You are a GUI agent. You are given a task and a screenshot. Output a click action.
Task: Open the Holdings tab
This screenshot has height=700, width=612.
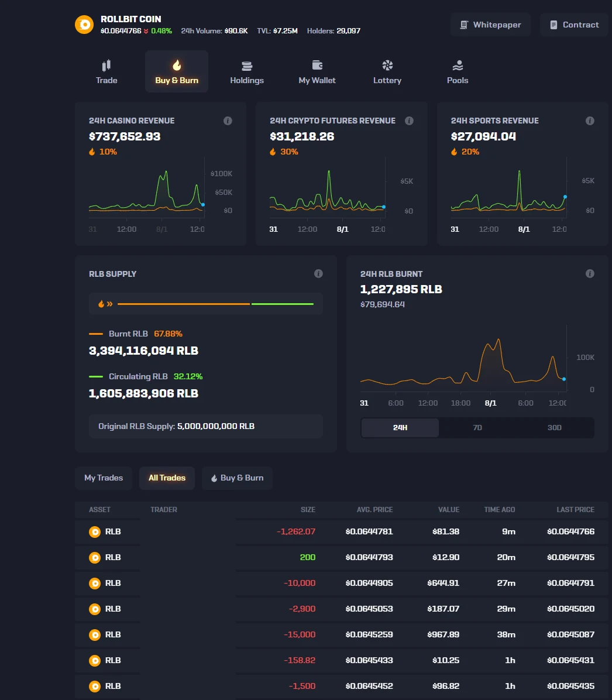[247, 71]
